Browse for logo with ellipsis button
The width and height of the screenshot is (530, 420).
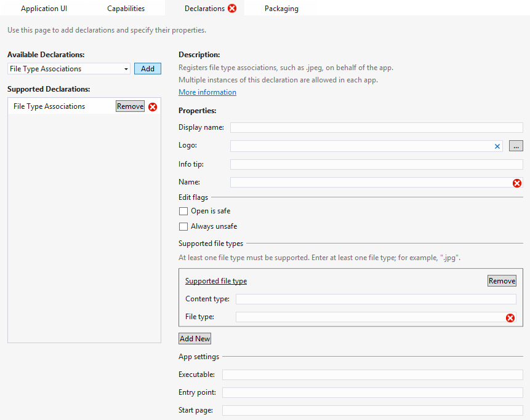tap(516, 146)
